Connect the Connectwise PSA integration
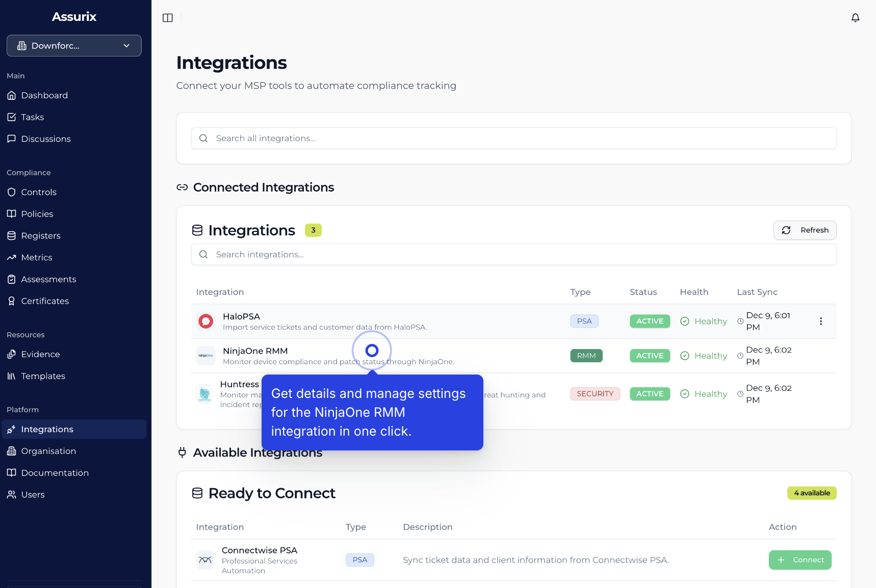 tap(800, 560)
